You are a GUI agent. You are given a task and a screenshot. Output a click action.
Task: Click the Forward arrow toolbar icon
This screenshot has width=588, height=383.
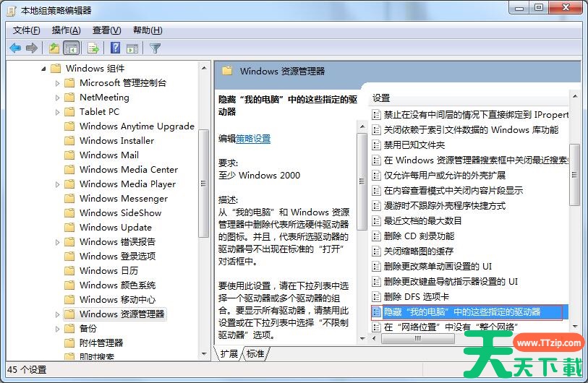[31, 48]
